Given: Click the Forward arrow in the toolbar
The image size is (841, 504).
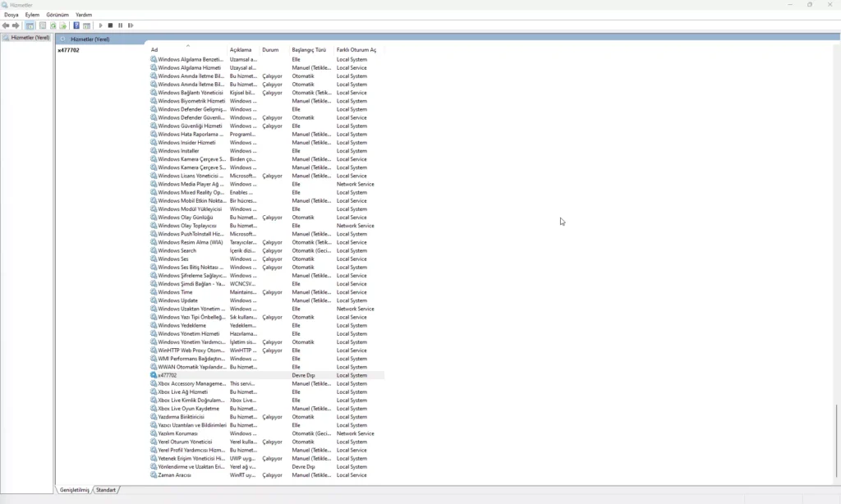Looking at the screenshot, I should point(16,25).
